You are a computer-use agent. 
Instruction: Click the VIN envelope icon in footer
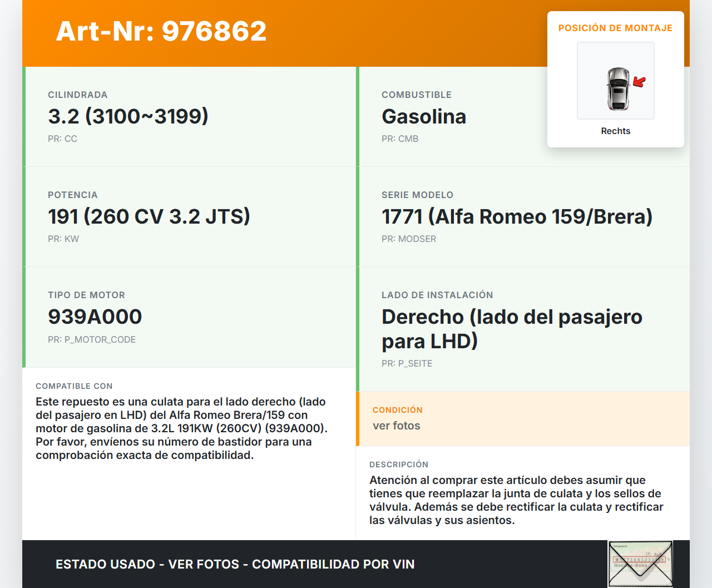(640, 564)
